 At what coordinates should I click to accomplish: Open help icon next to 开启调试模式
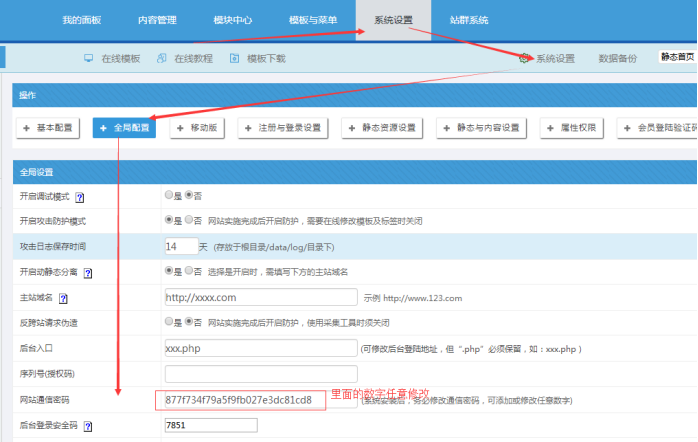click(79, 198)
